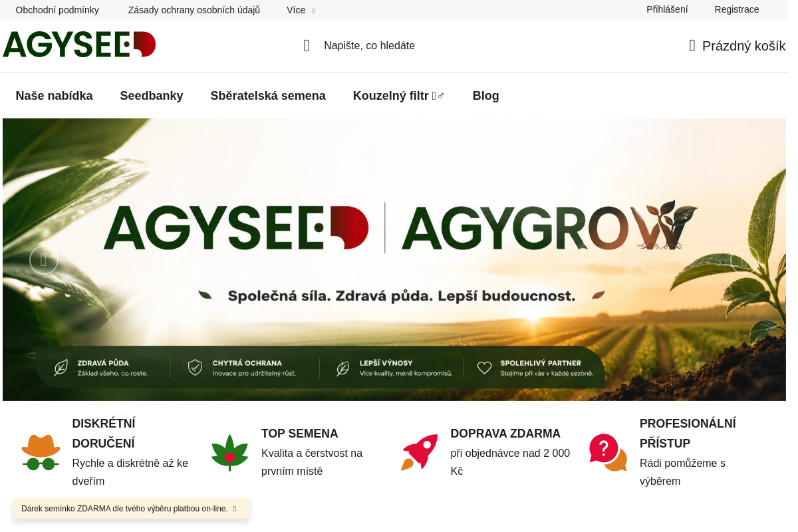Click 'Kvalita a čerstvost na prvním místě' text
Viewport: 798px width, 532px height.
(x=312, y=462)
